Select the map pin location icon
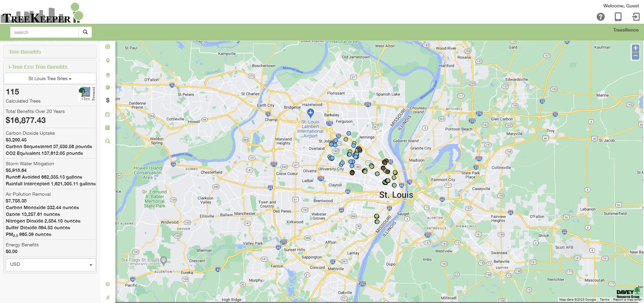 [108, 61]
